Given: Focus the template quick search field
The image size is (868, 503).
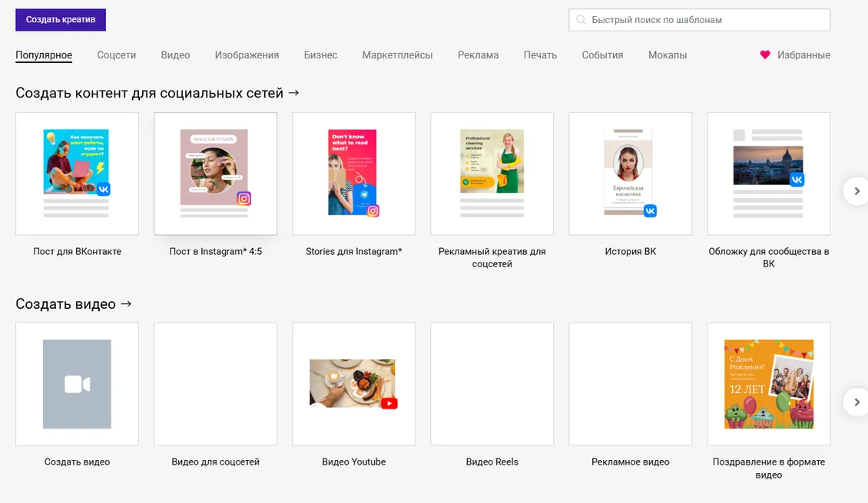Looking at the screenshot, I should [x=700, y=20].
